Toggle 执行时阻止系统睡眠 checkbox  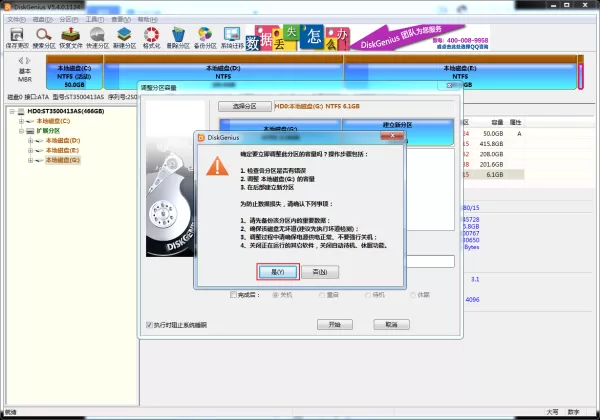point(149,325)
